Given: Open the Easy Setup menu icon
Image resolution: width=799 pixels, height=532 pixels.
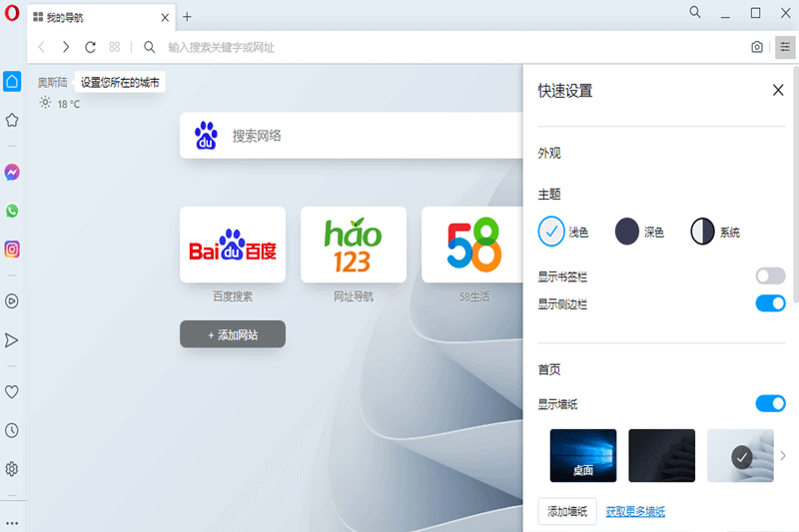Looking at the screenshot, I should click(785, 47).
